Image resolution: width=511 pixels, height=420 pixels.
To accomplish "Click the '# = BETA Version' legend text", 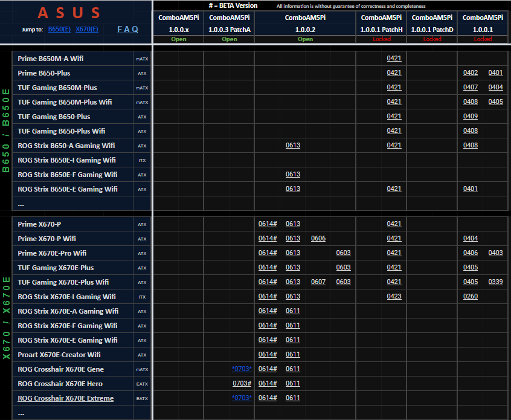I will pyautogui.click(x=233, y=5).
